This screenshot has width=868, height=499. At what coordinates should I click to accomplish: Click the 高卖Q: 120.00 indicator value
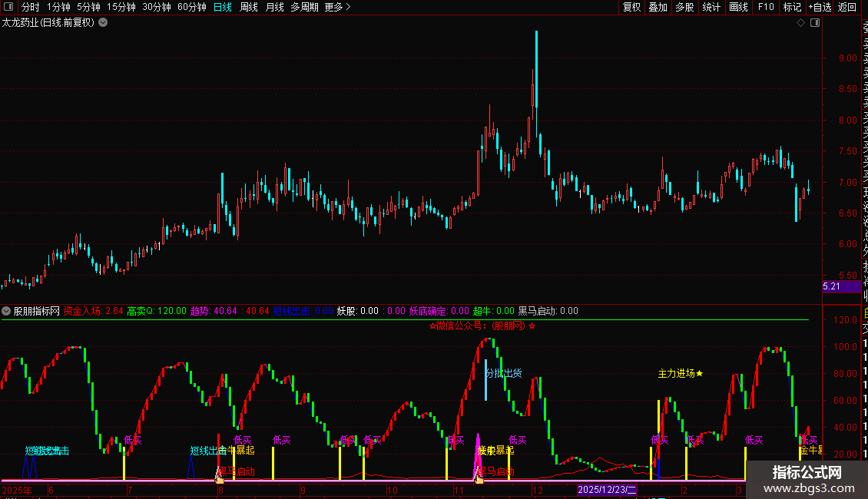tap(157, 311)
